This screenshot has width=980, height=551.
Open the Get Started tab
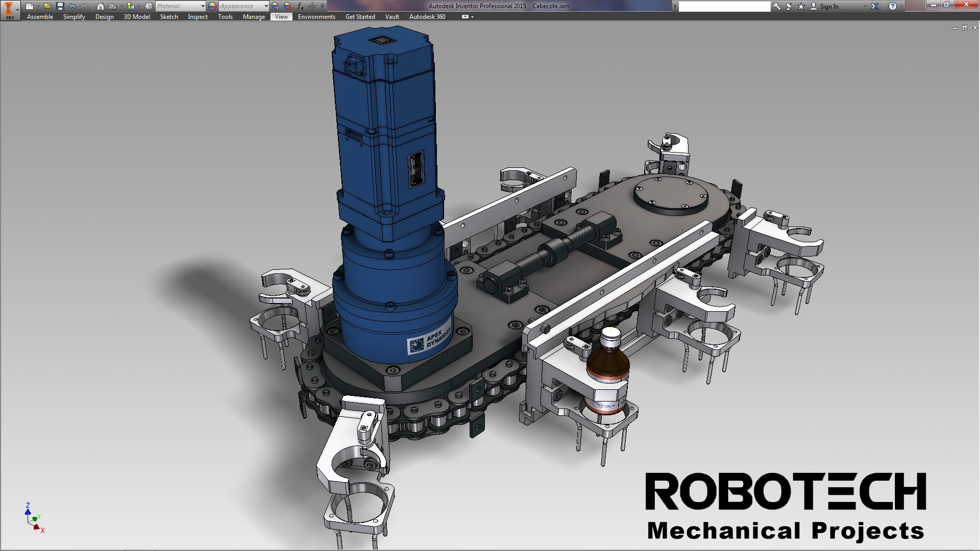360,17
